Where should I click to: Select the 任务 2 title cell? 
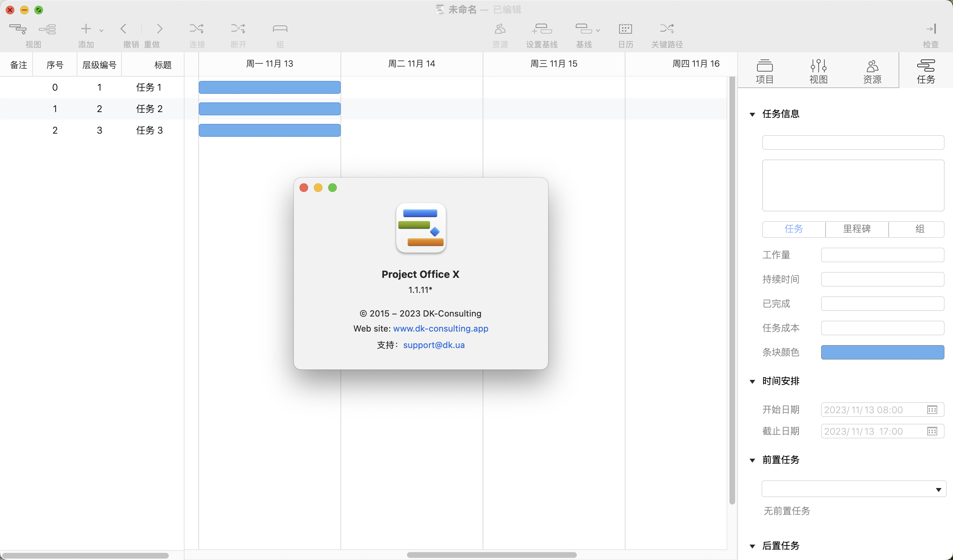pos(149,109)
